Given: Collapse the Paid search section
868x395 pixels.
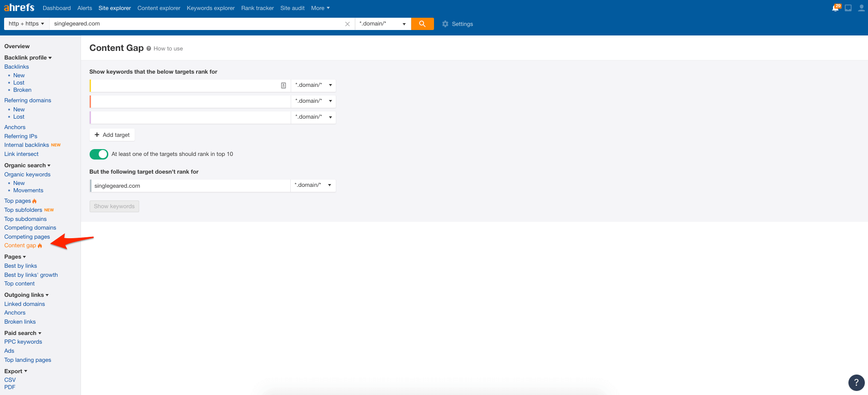Looking at the screenshot, I should pyautogui.click(x=23, y=333).
